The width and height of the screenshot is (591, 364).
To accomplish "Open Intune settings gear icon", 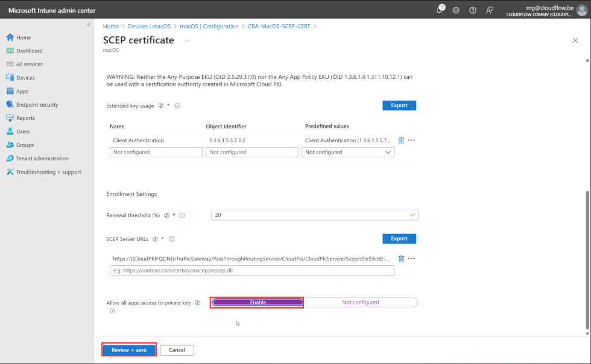I will click(456, 10).
